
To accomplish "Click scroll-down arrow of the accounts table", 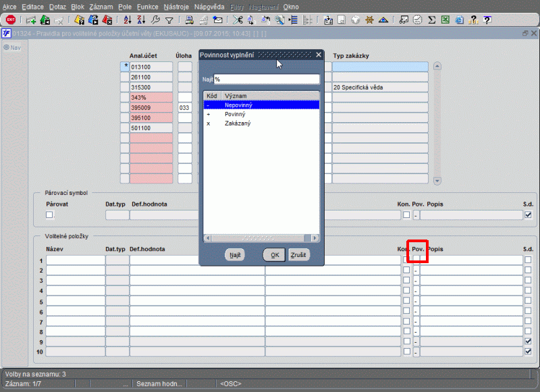I will coord(437,181).
